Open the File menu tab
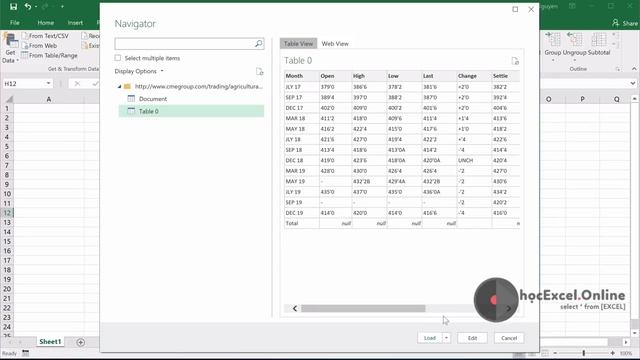 coord(15,23)
